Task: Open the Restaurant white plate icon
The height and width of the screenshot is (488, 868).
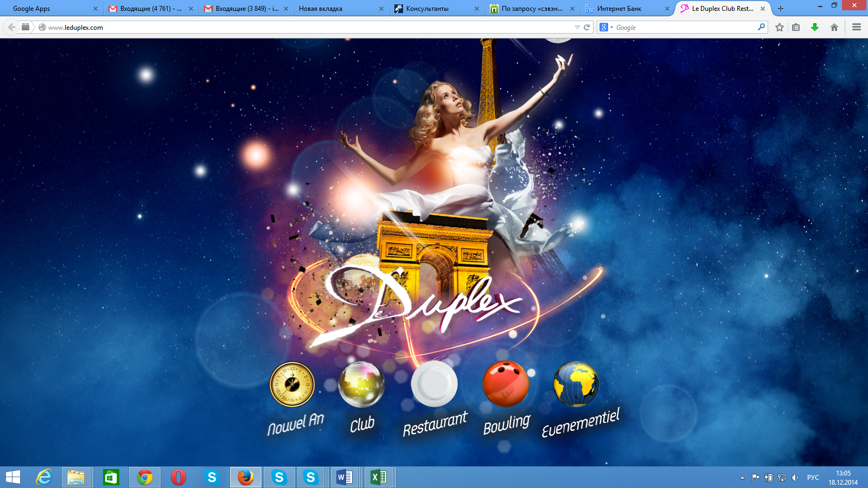Action: 434,384
